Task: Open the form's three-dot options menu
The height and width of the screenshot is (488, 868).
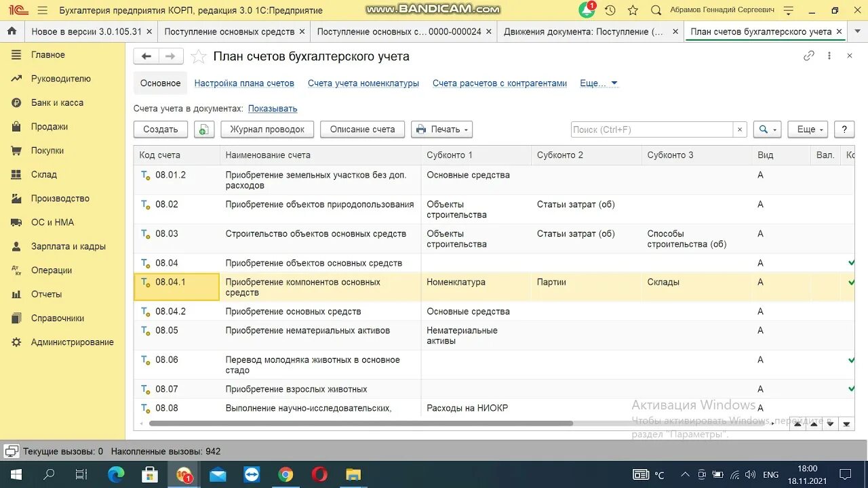Action: pyautogui.click(x=829, y=56)
